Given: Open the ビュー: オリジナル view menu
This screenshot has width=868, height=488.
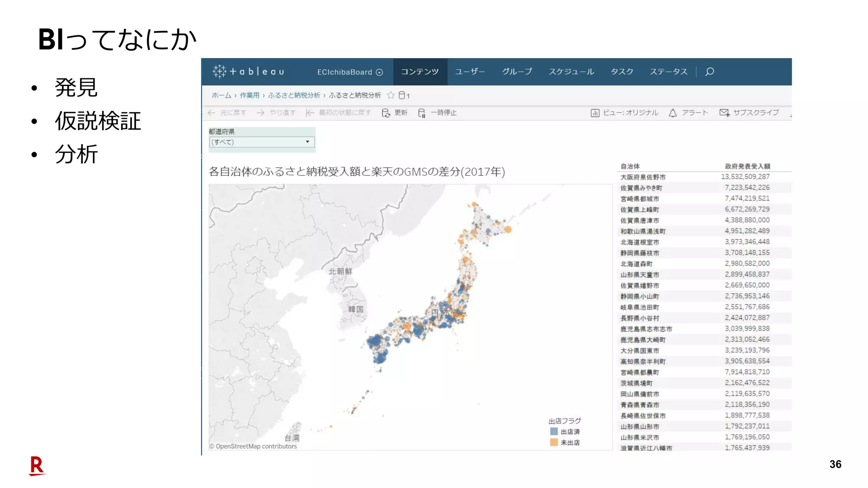Looking at the screenshot, I should [x=624, y=113].
